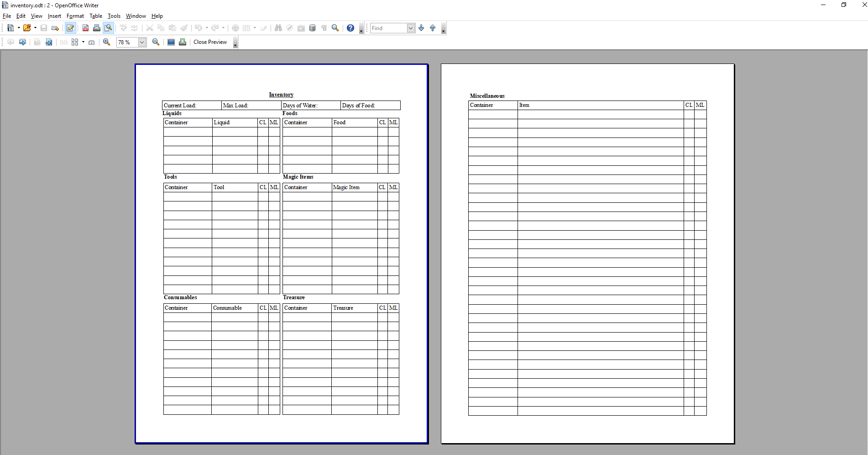The image size is (868, 455).
Task: Open the Help menu
Action: [157, 16]
